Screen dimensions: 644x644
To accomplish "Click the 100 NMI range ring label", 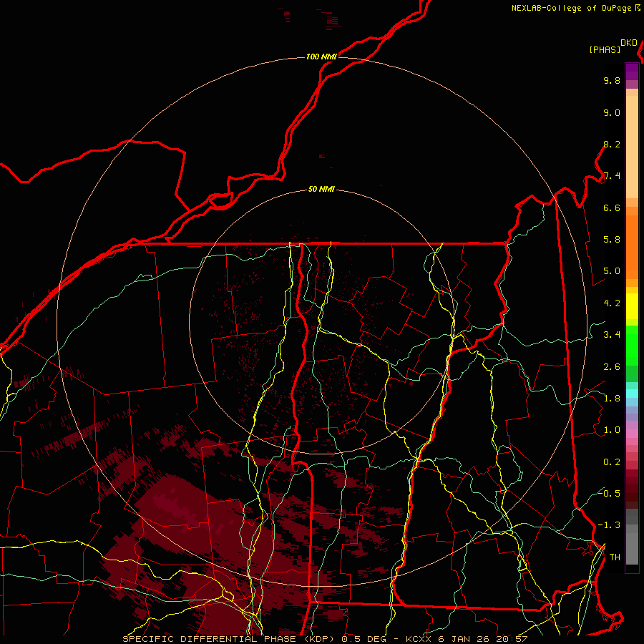I will [x=321, y=57].
